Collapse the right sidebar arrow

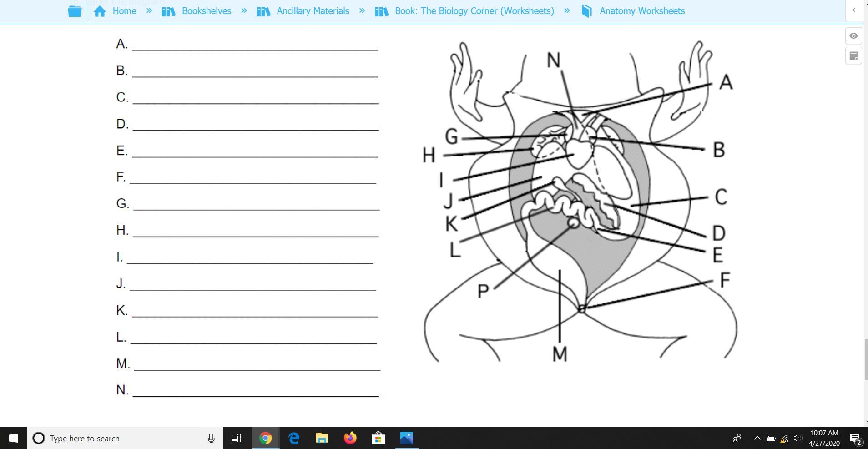(854, 10)
